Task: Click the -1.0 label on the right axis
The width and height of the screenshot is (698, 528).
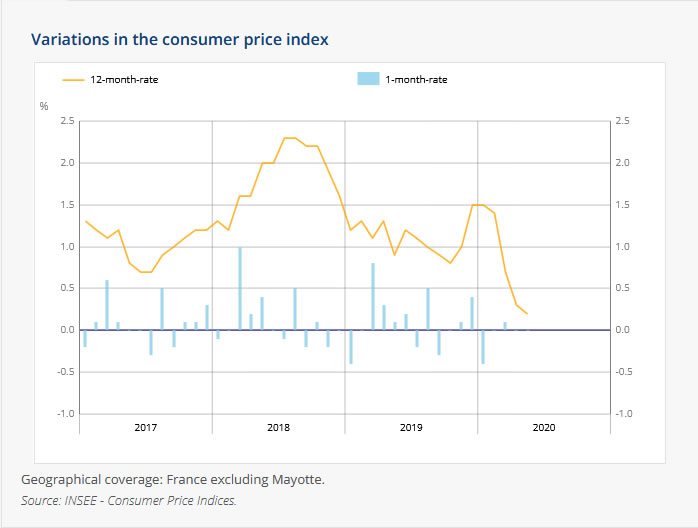Action: point(625,413)
